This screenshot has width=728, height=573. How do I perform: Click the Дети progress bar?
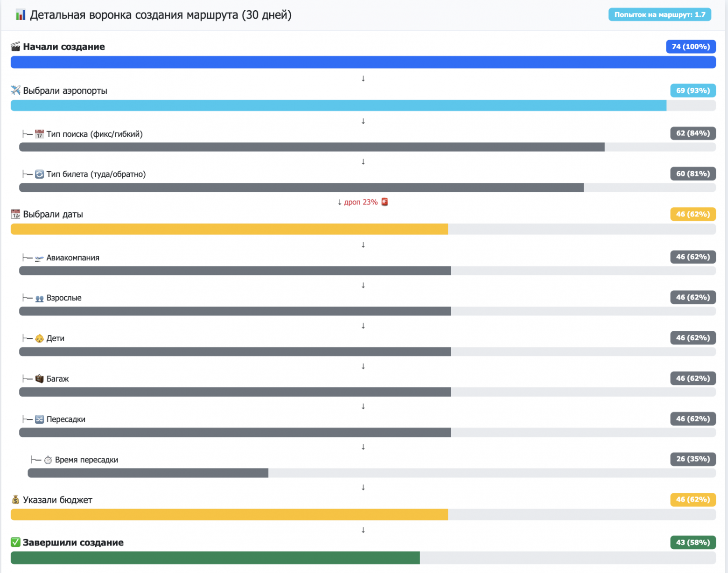[x=367, y=352]
